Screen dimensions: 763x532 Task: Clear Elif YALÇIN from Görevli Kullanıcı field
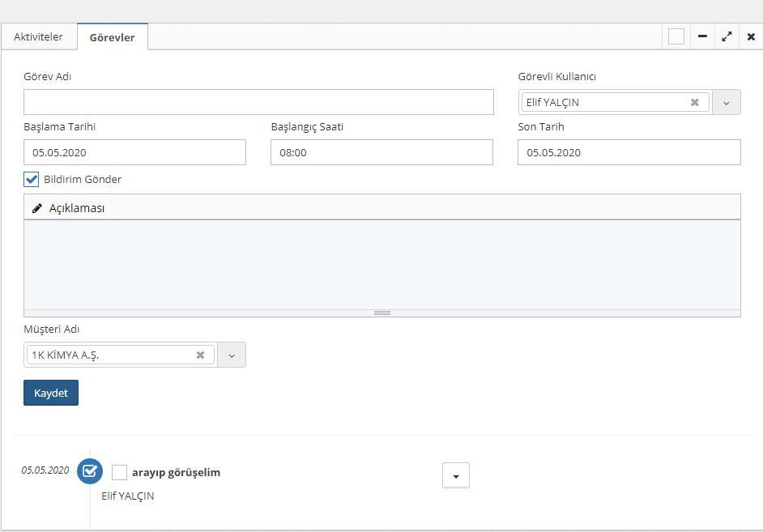click(694, 103)
